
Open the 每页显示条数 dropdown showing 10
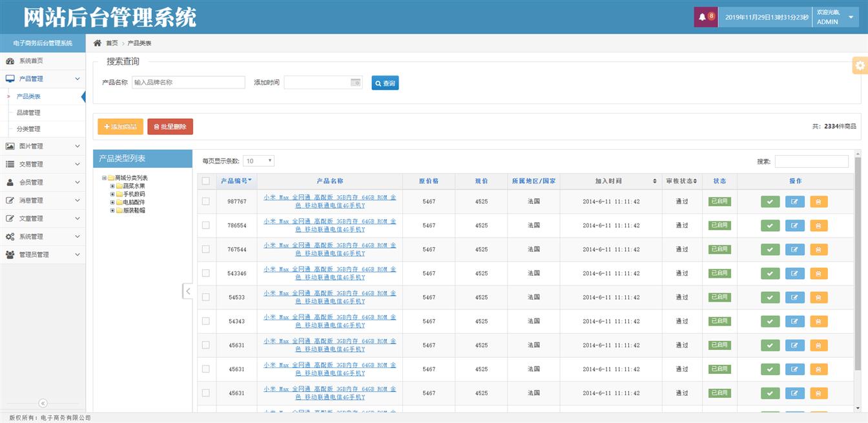[x=258, y=161]
